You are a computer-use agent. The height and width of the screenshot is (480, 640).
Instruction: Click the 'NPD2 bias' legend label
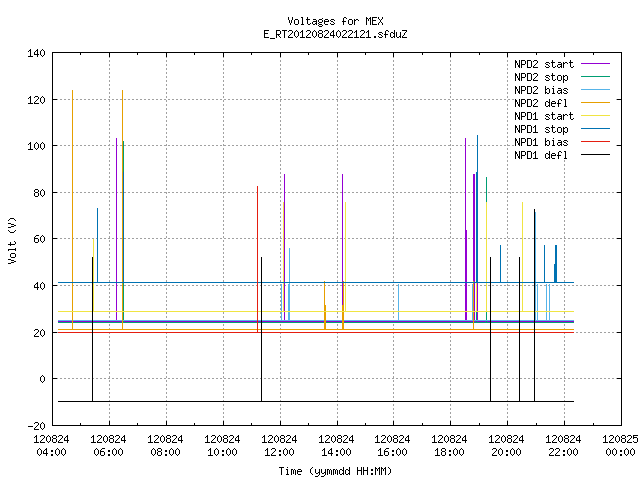[541, 90]
